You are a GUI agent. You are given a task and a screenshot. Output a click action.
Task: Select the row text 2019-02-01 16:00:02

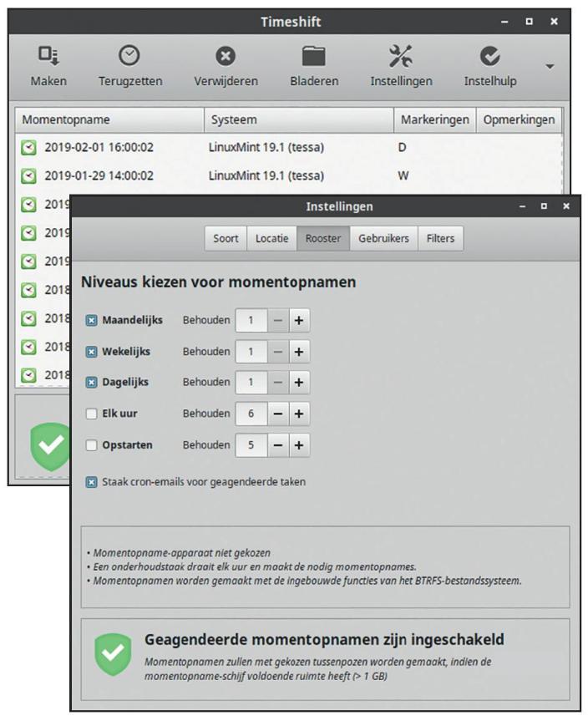click(x=99, y=148)
